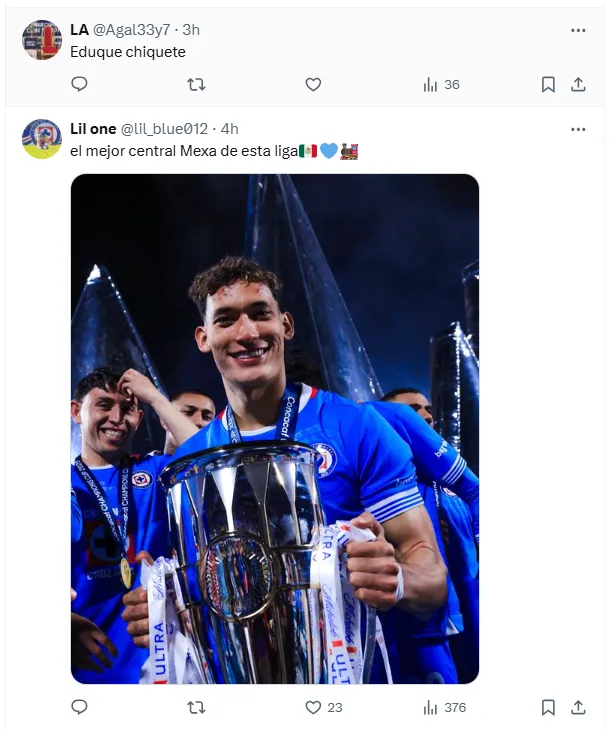Screen dimensions: 611x729
Task: Repost Lil one's tweet
Action: (x=196, y=707)
